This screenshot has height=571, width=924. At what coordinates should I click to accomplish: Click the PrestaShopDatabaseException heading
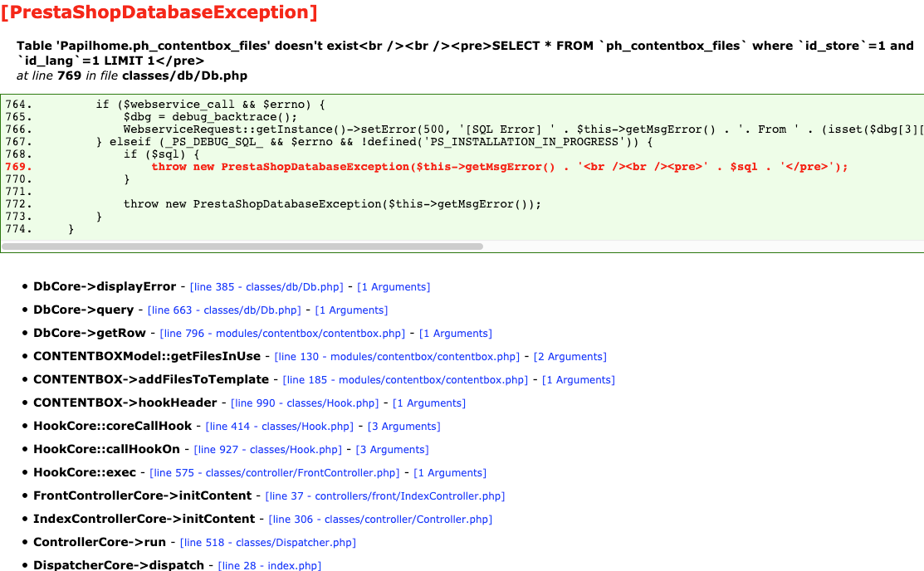tap(159, 12)
